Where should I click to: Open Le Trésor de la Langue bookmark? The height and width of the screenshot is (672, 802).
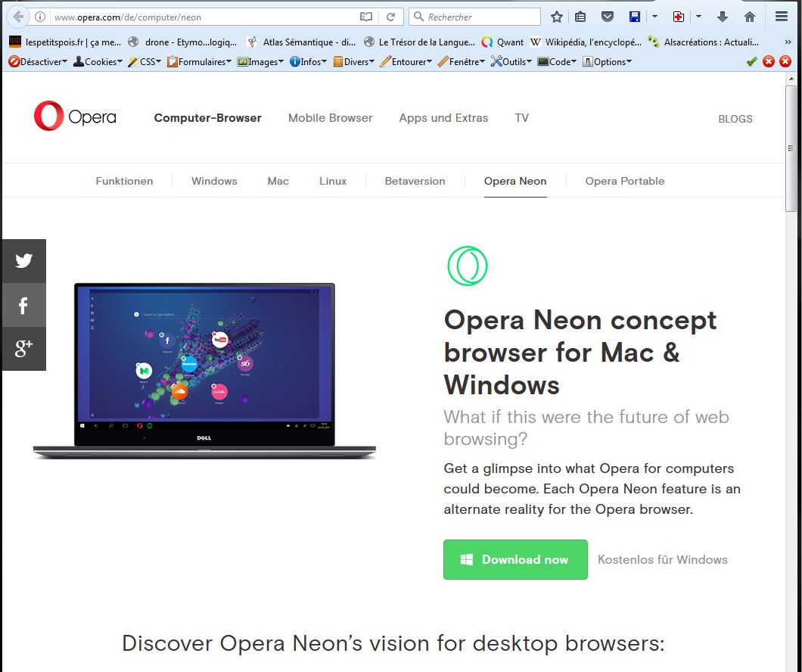(x=419, y=42)
